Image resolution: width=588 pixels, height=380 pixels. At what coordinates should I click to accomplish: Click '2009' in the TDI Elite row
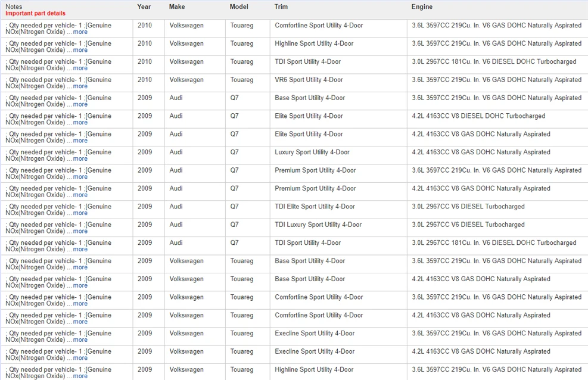tap(145, 207)
